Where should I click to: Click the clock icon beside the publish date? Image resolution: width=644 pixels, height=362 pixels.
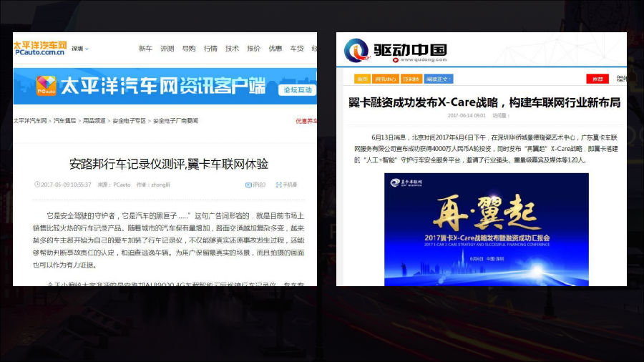(x=36, y=185)
